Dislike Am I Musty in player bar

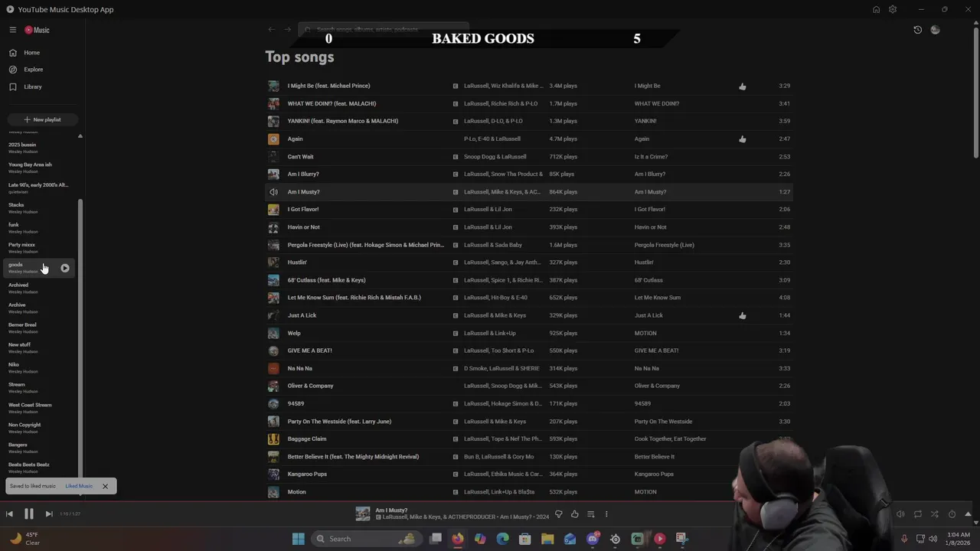point(558,514)
